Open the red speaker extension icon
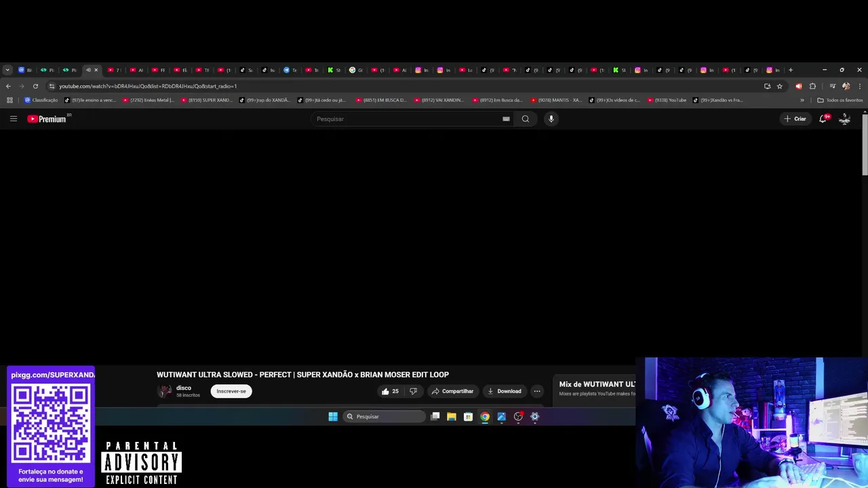 click(x=798, y=86)
